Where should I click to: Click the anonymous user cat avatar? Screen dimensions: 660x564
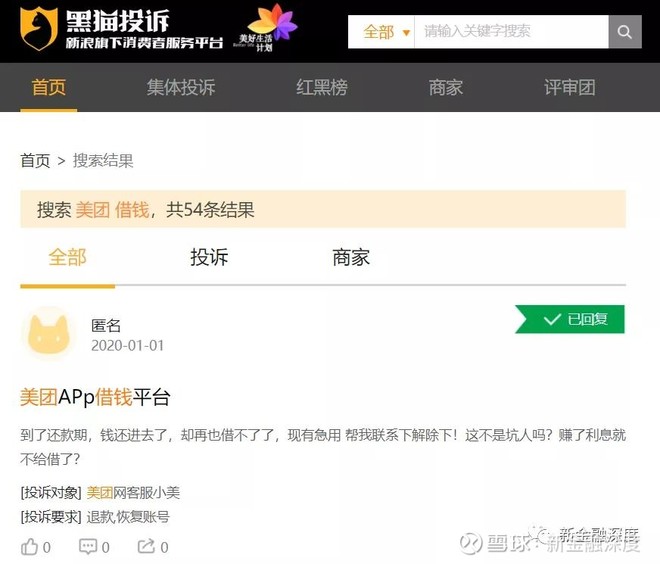click(x=49, y=333)
